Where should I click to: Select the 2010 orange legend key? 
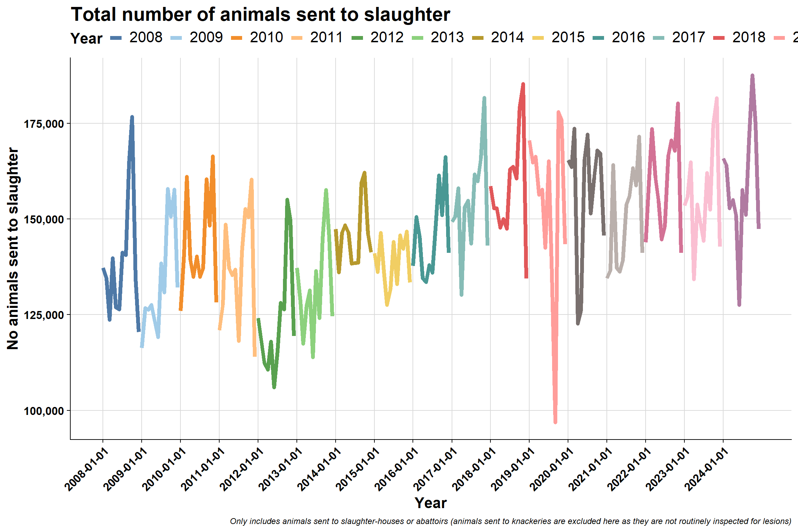tap(237, 38)
